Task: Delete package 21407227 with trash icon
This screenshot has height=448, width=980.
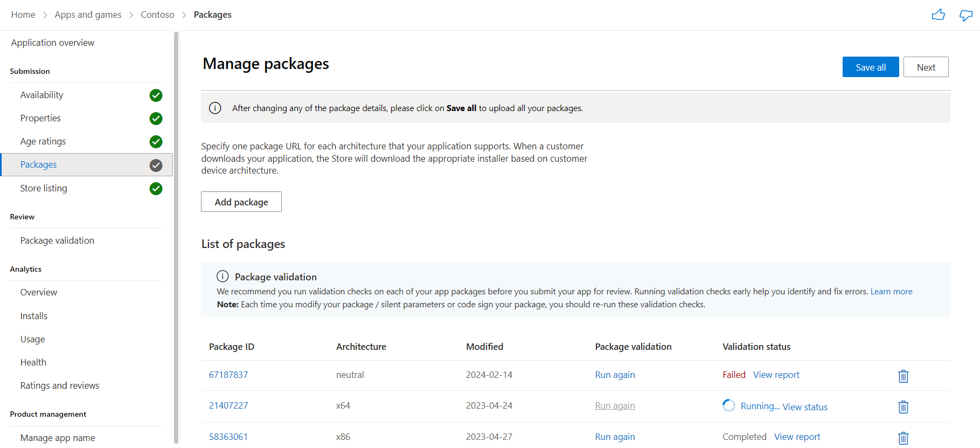Action: pos(903,406)
